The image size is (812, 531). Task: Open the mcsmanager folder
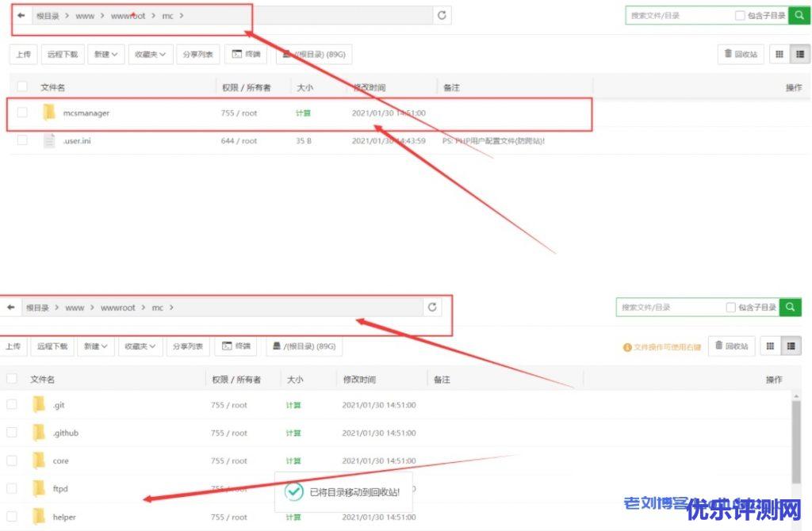(x=86, y=113)
